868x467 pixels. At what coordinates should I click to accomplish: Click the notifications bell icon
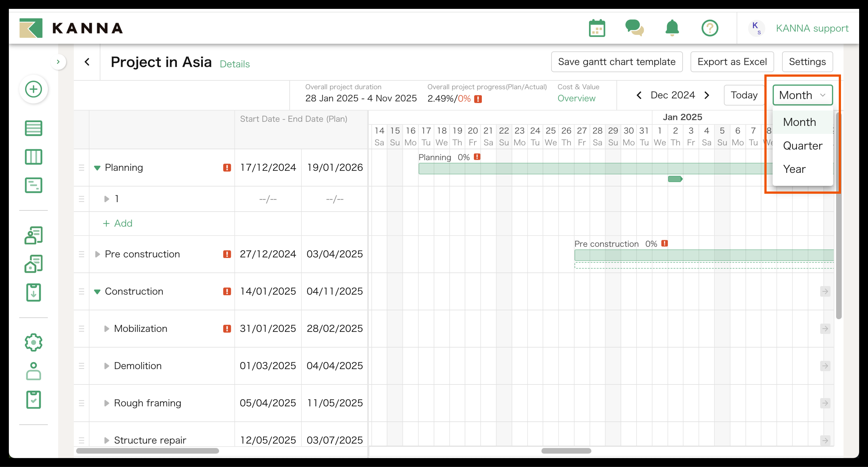pyautogui.click(x=672, y=28)
